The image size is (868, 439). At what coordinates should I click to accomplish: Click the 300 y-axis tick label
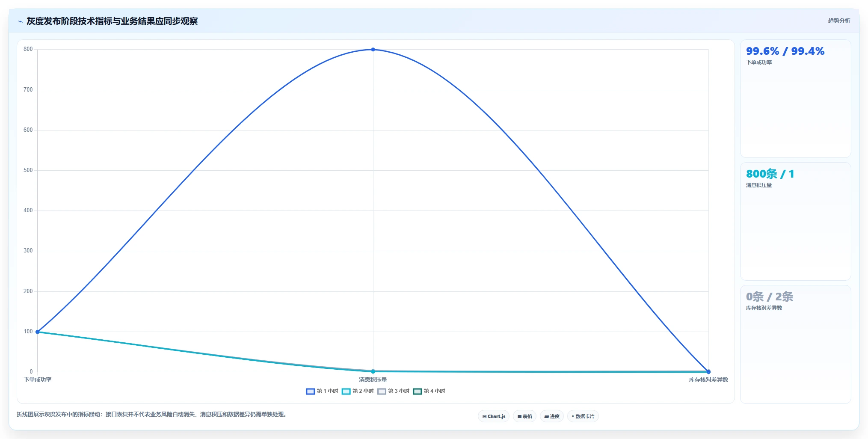click(28, 251)
